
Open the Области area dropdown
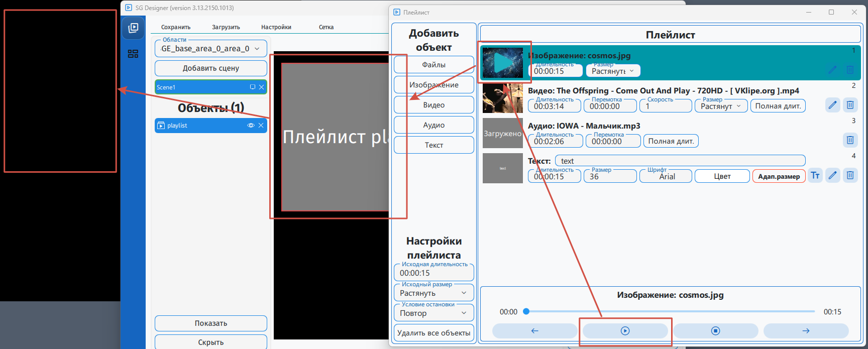[210, 49]
